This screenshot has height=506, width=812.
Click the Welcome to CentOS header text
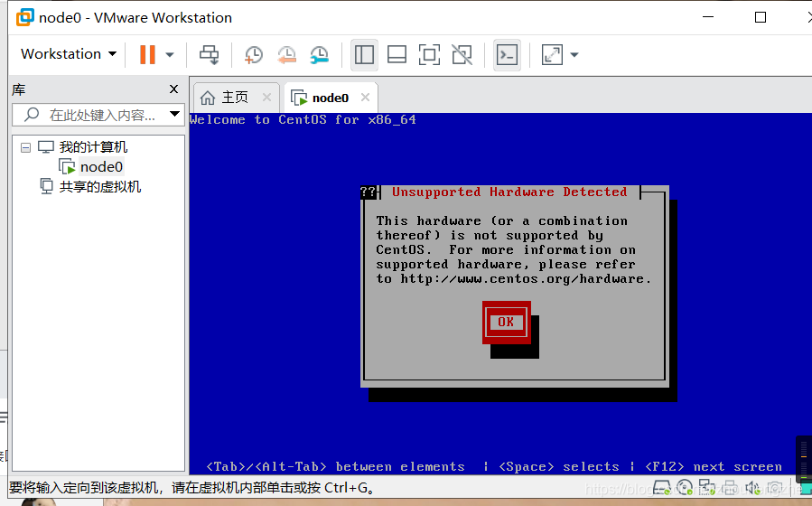303,119
